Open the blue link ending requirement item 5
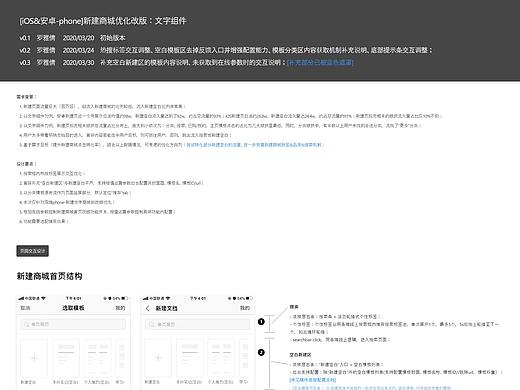Viewport: 520px width, 390px height. pos(254,145)
